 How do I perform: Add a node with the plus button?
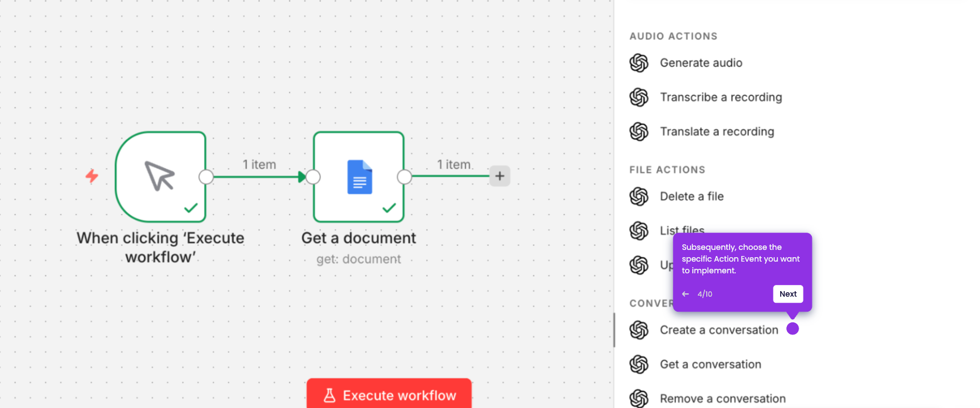(x=500, y=176)
